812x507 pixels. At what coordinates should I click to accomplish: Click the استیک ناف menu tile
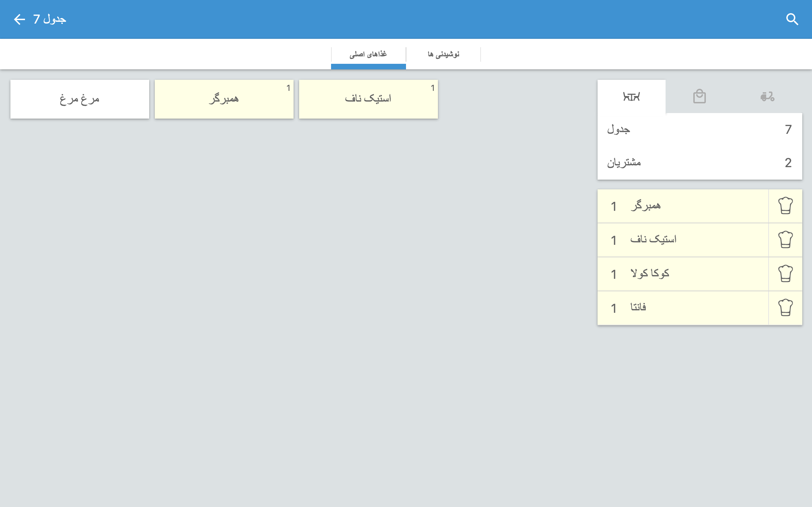[x=368, y=99]
